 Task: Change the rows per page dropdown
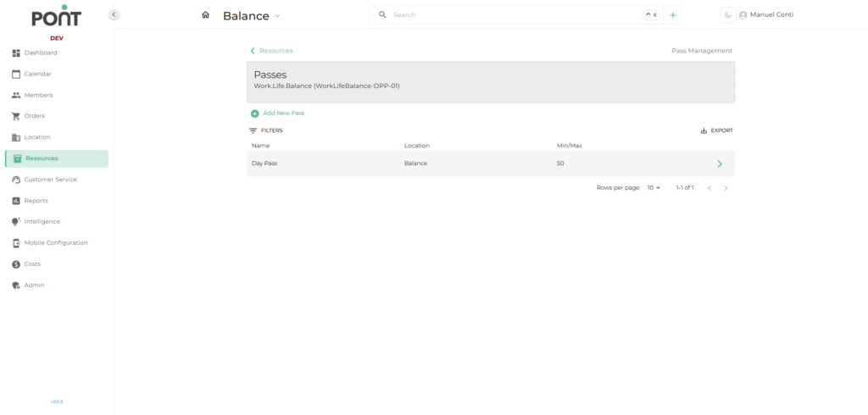(x=654, y=188)
